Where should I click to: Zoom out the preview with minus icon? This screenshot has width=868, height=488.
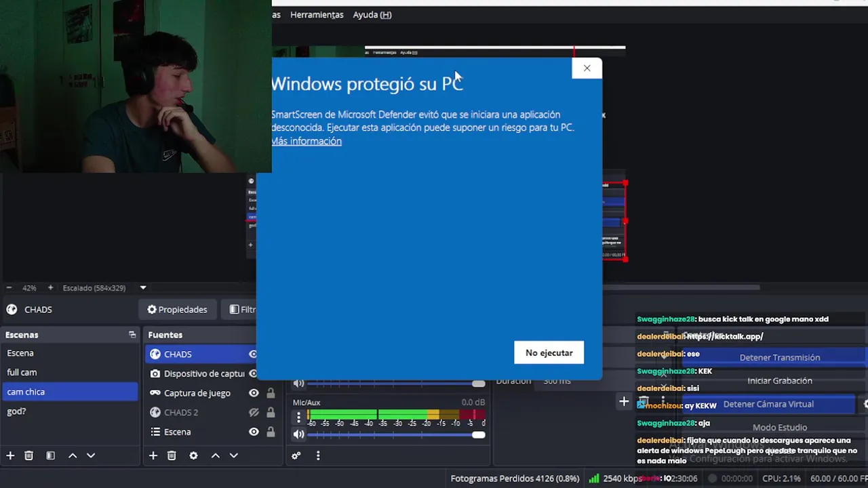tap(9, 287)
